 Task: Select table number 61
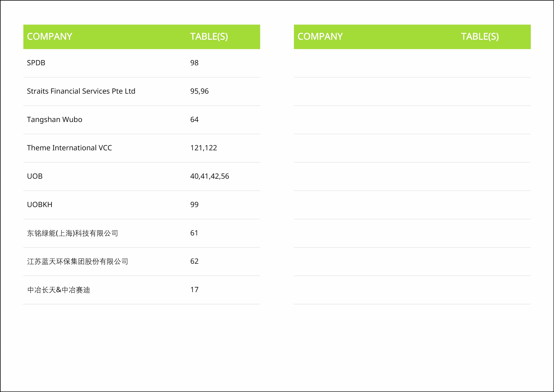[x=194, y=233]
